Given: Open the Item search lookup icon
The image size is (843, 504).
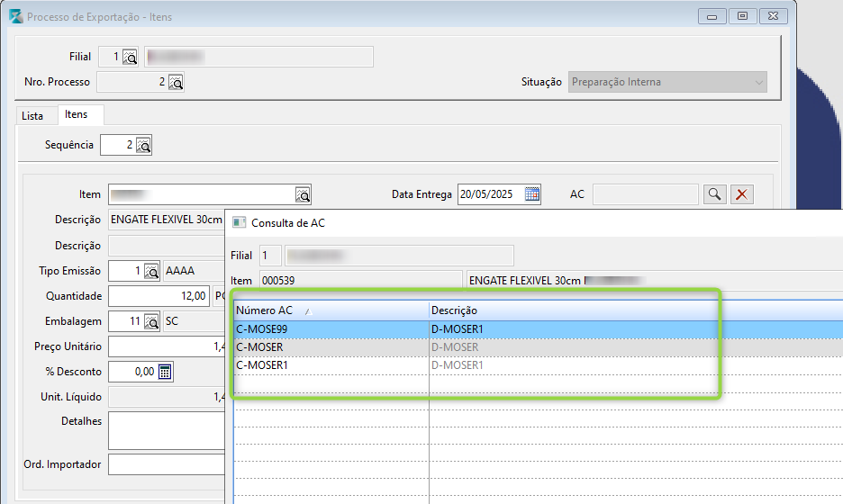Looking at the screenshot, I should tap(303, 194).
